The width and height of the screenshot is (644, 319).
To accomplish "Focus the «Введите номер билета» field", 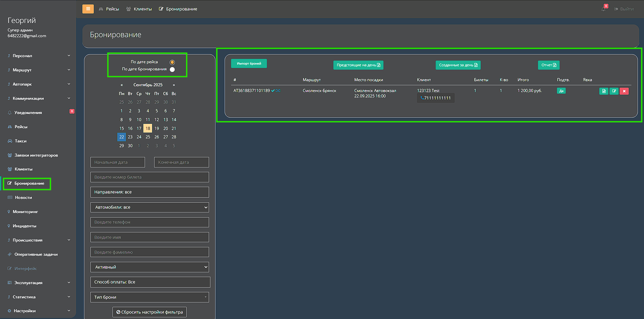I will 149,177.
